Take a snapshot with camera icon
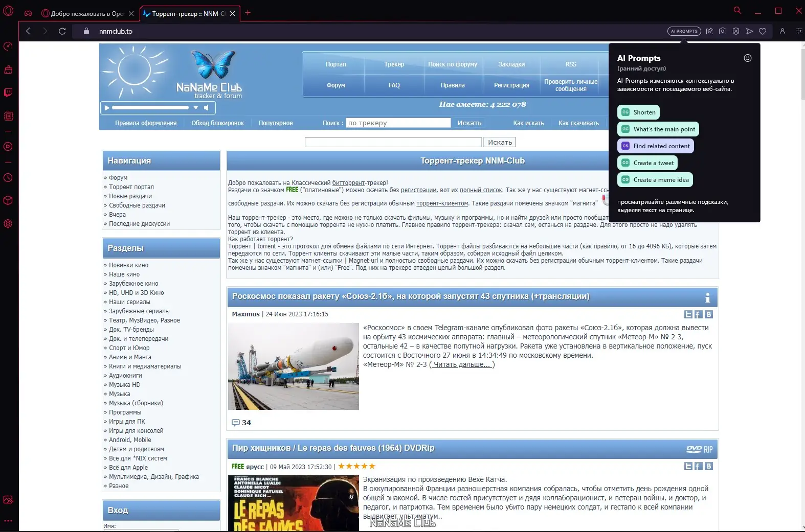 (723, 31)
